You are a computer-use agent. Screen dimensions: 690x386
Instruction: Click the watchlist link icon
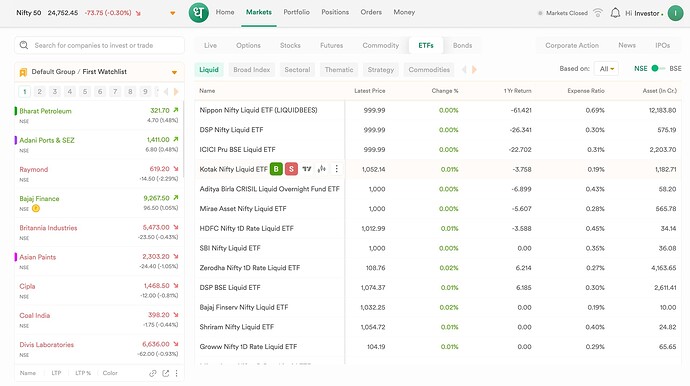point(153,373)
